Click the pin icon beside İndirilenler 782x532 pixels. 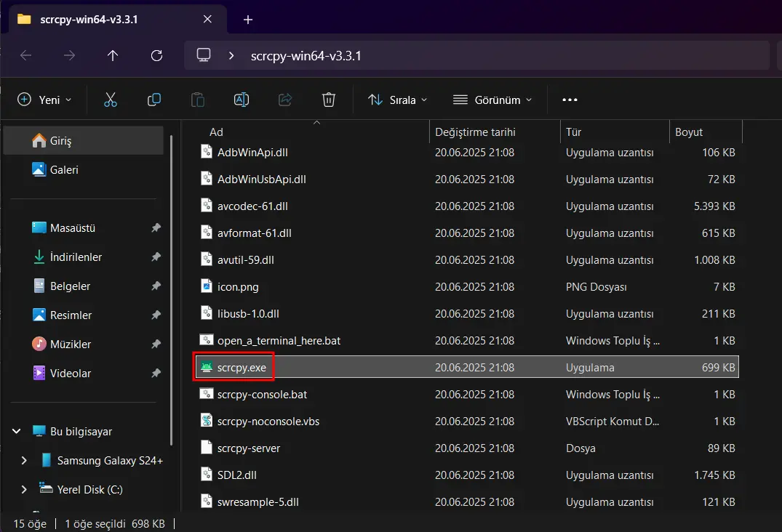tap(156, 257)
